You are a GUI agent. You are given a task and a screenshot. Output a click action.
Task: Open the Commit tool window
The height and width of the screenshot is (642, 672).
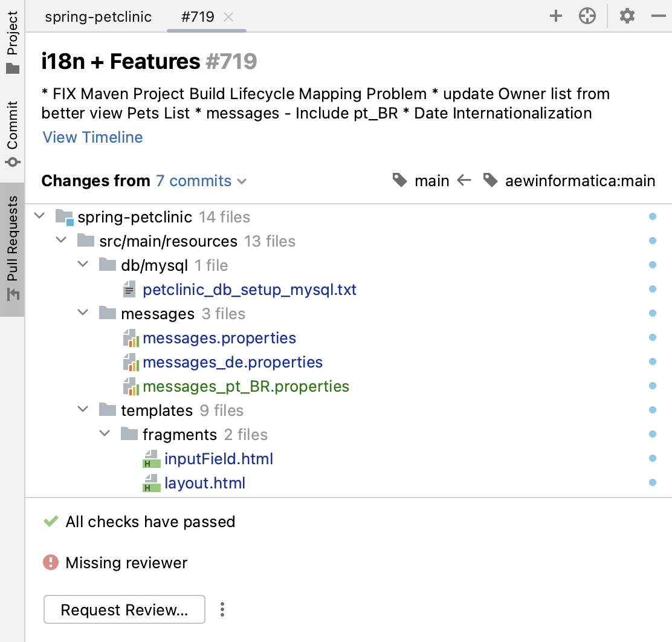[11, 127]
